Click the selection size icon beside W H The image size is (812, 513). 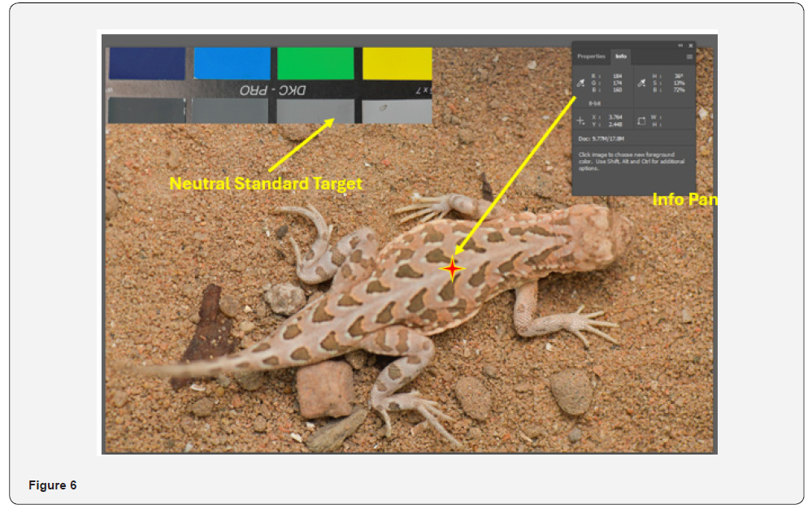point(641,121)
